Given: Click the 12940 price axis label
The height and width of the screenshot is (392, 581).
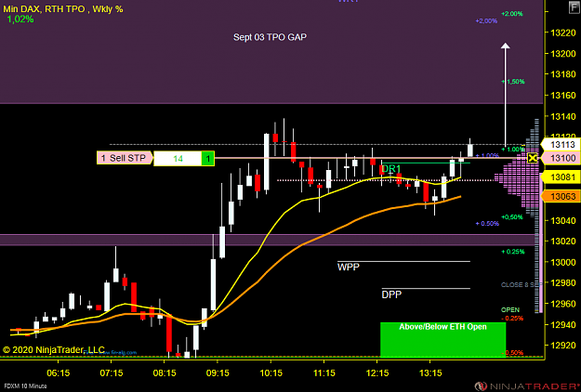Looking at the screenshot, I should tap(563, 324).
